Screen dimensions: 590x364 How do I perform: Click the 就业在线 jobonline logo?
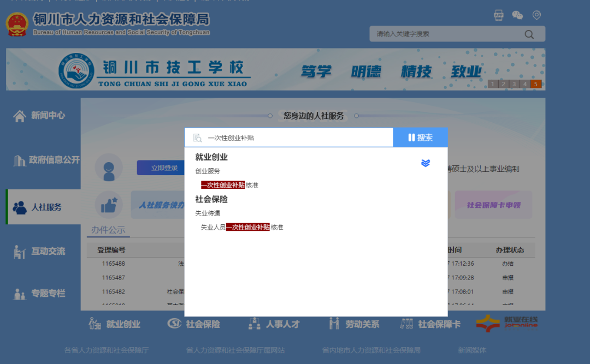point(507,323)
